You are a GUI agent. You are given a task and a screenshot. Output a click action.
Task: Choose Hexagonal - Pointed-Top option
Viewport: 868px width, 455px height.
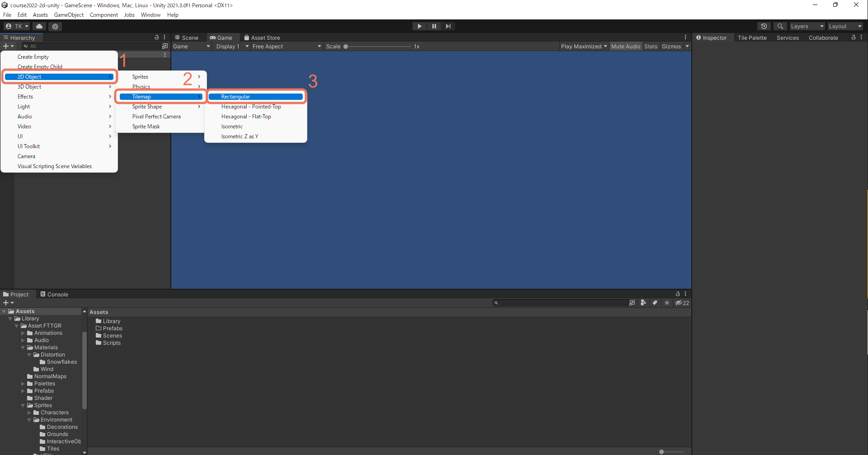click(x=251, y=107)
